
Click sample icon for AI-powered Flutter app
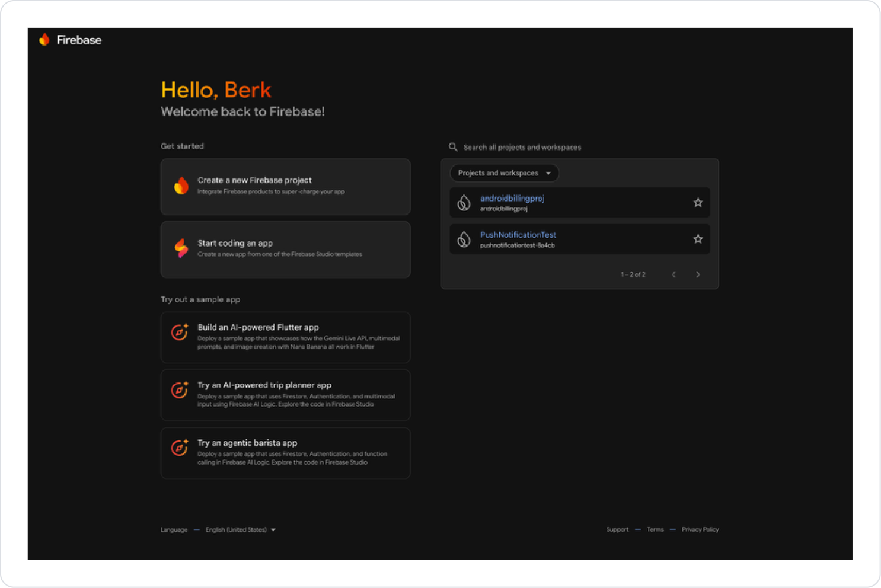(180, 332)
